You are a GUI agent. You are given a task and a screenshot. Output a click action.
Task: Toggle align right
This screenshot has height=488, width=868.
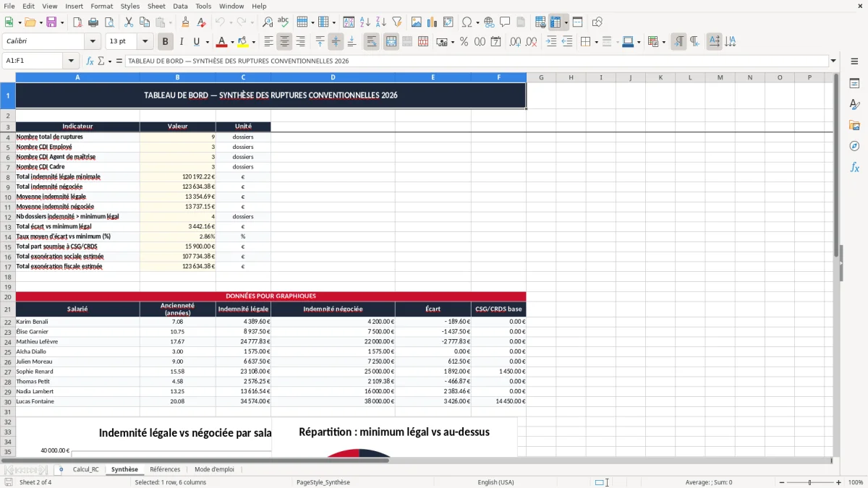(300, 42)
